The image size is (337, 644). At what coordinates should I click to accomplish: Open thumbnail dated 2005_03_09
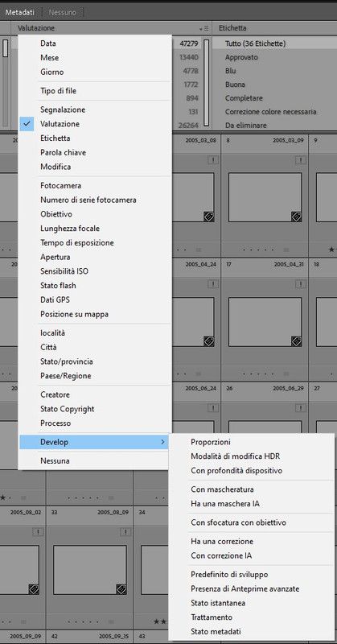click(x=265, y=197)
